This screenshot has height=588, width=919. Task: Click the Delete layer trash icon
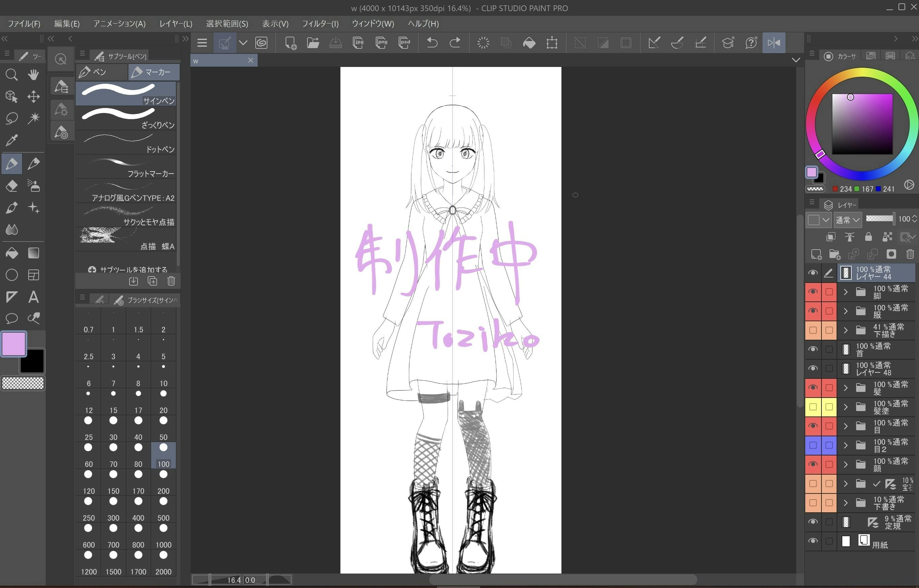(x=910, y=254)
